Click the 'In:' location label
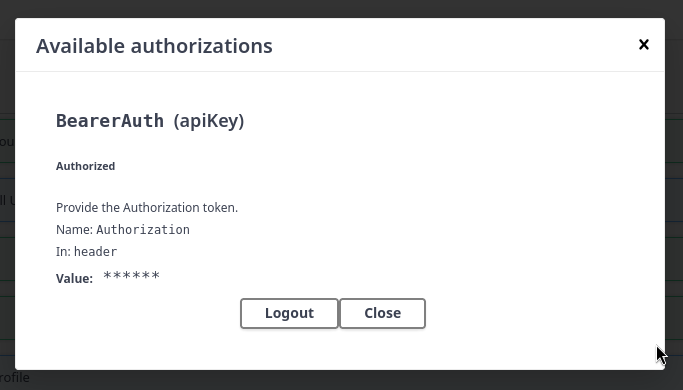 [x=63, y=251]
